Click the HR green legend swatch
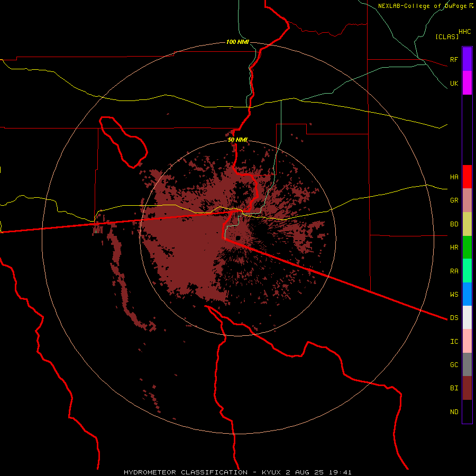The width and height of the screenshot is (476, 476). coord(467,248)
